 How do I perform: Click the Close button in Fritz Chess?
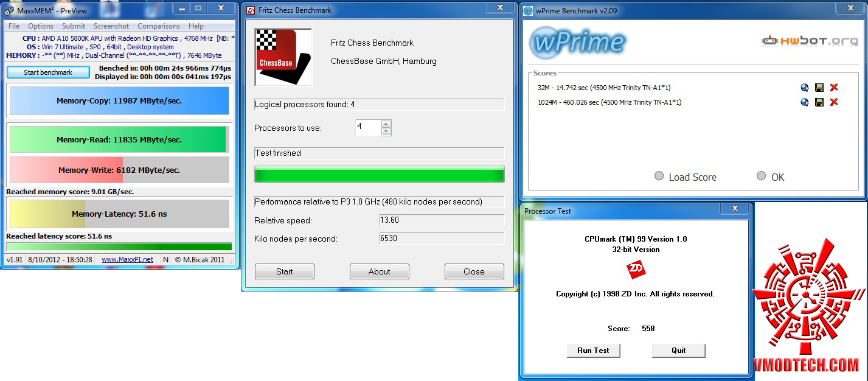click(x=474, y=271)
